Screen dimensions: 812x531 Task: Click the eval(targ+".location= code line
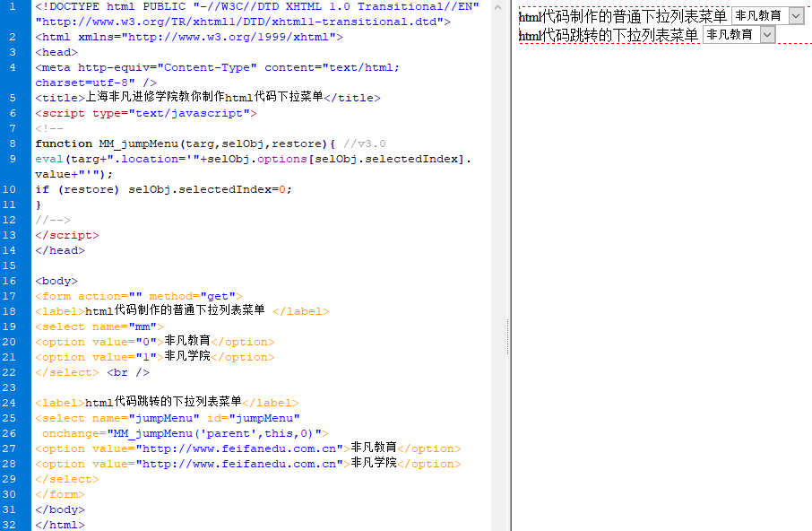(254, 159)
